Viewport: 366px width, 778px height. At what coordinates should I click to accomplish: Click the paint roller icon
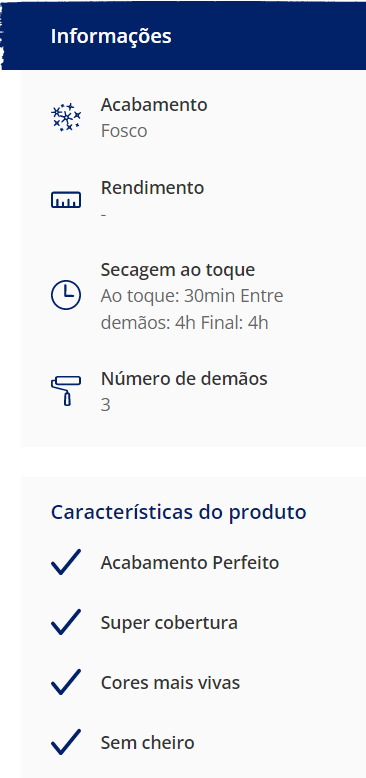(66, 391)
